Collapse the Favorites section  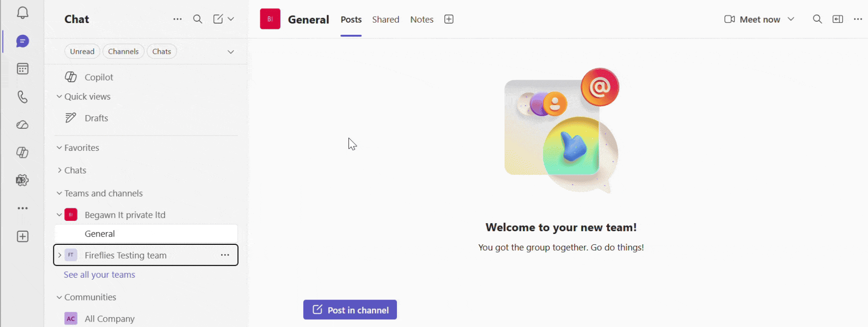click(x=59, y=148)
